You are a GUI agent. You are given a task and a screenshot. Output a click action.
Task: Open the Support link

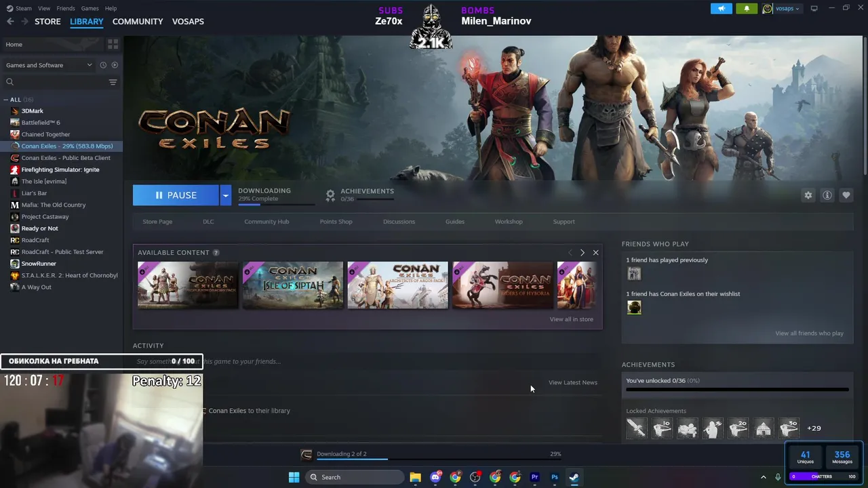click(x=564, y=222)
